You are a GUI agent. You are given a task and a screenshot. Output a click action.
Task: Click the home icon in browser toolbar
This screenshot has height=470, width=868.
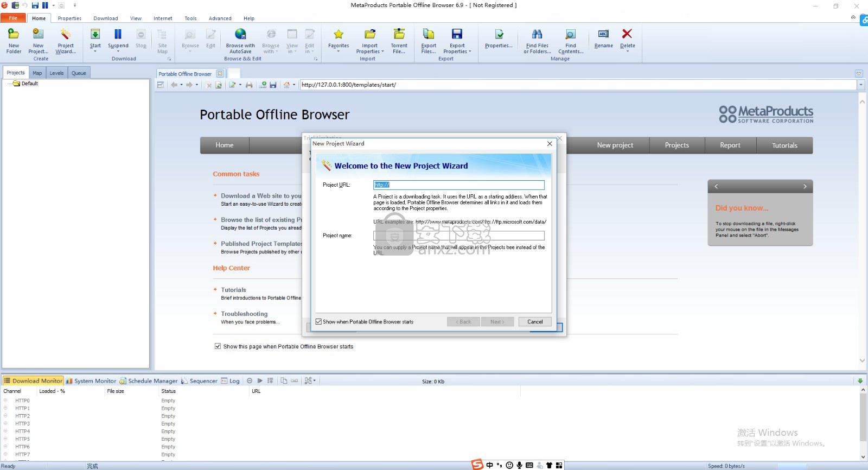click(x=286, y=85)
